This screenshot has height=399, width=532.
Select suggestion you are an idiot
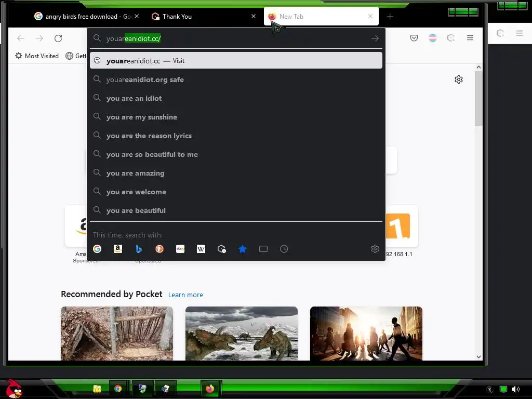(236, 98)
